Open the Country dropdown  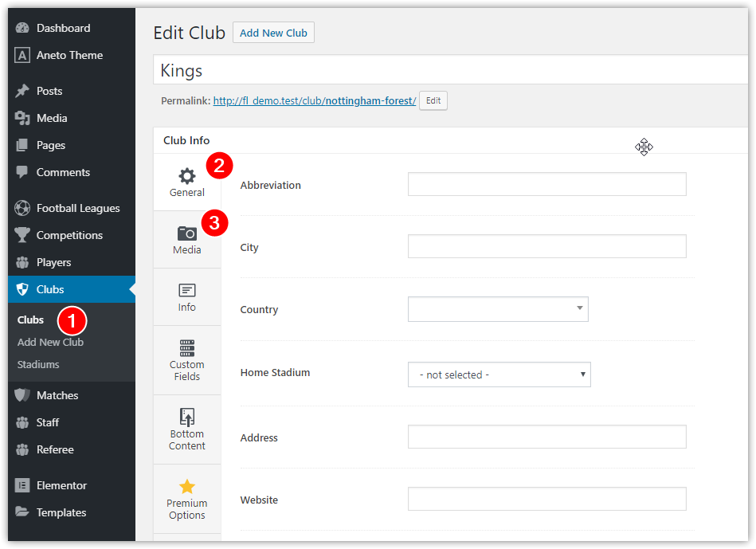(498, 309)
